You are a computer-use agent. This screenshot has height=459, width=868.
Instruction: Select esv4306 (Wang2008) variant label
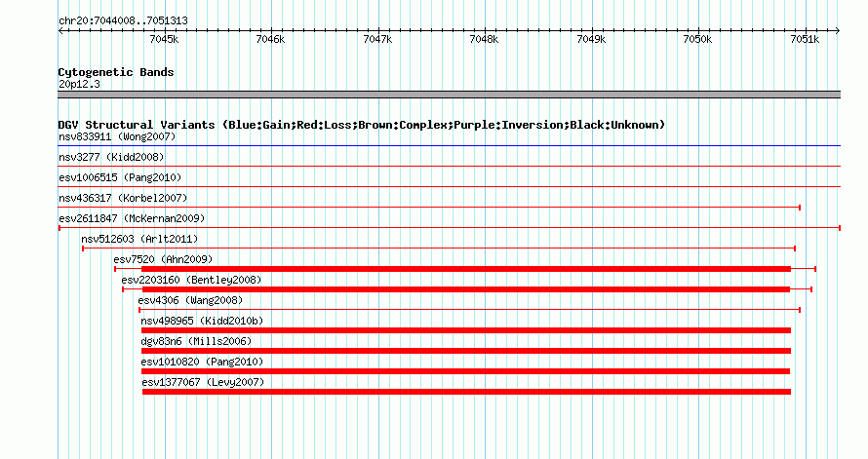[190, 300]
